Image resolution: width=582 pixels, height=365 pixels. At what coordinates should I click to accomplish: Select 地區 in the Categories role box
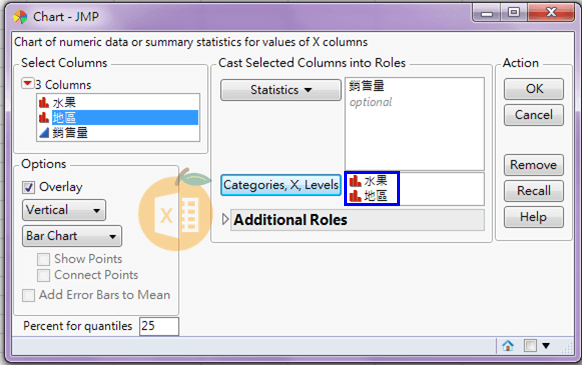pos(369,196)
